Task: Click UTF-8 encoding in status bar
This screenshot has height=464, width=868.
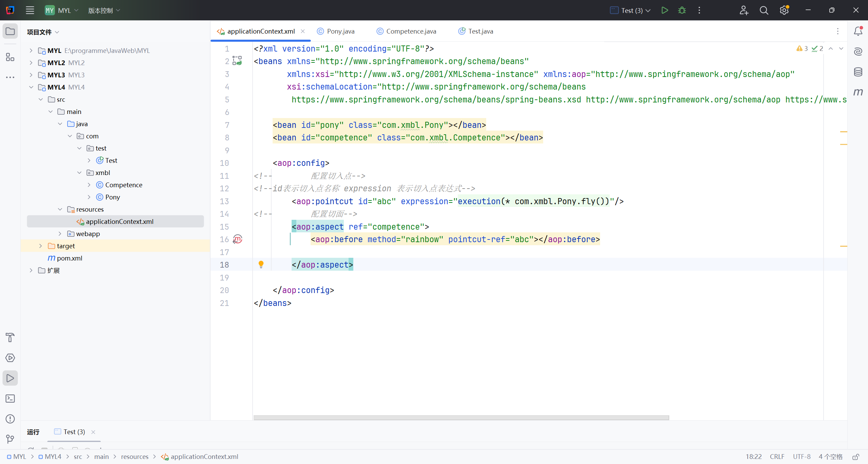Action: (802, 457)
